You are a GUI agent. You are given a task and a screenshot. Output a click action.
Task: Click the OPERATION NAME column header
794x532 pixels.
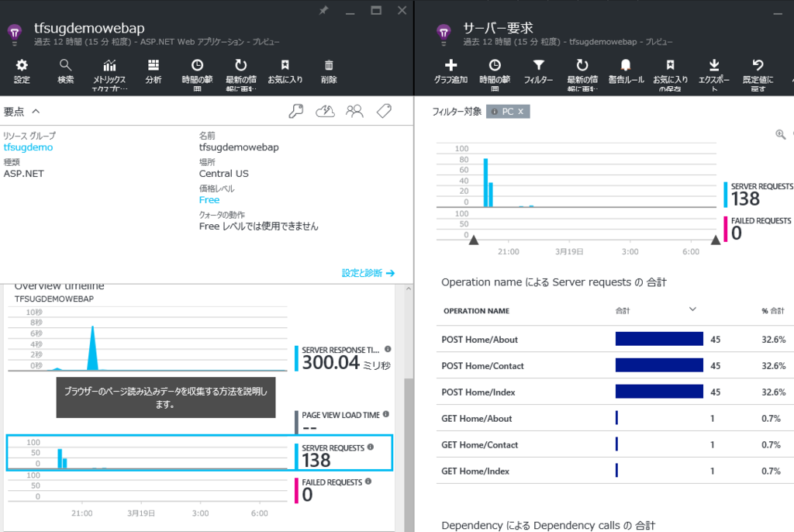coord(476,311)
